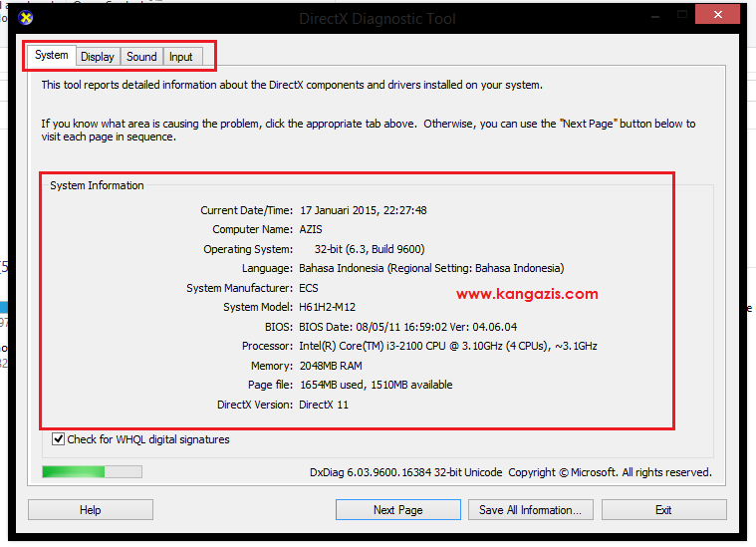Click the System Information group label
This screenshot has width=756, height=547.
pos(97,185)
